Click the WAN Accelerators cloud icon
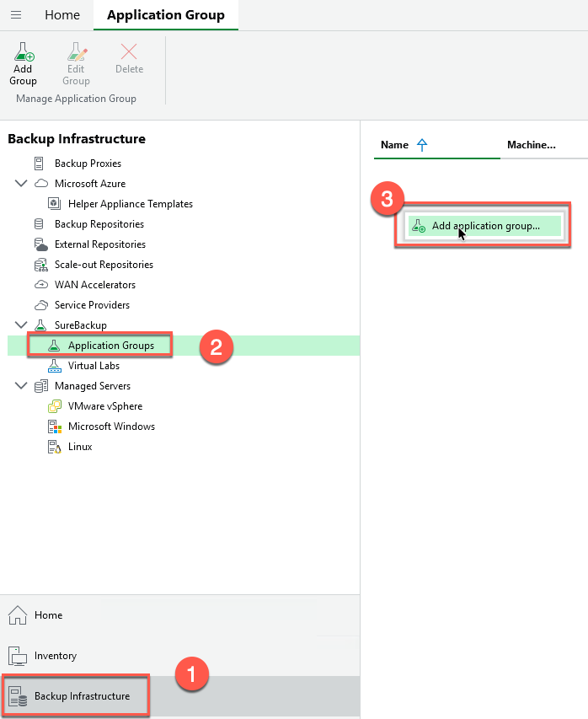This screenshot has height=719, width=588. (39, 285)
